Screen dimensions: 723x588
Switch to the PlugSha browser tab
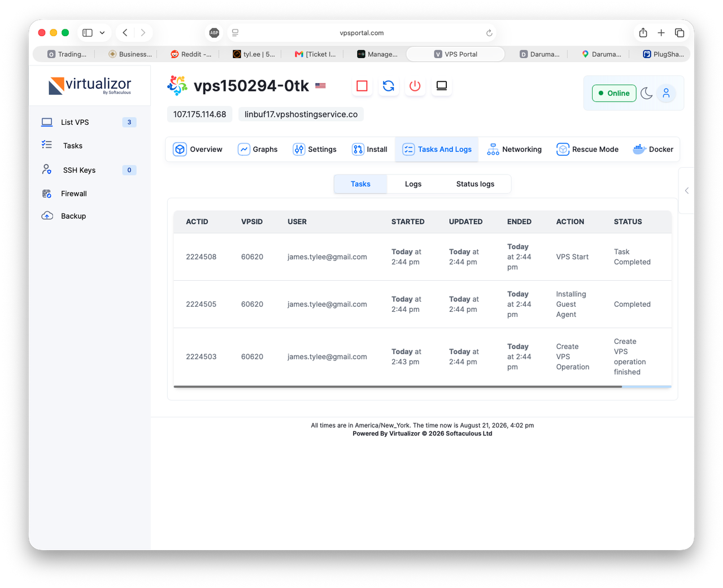click(663, 54)
